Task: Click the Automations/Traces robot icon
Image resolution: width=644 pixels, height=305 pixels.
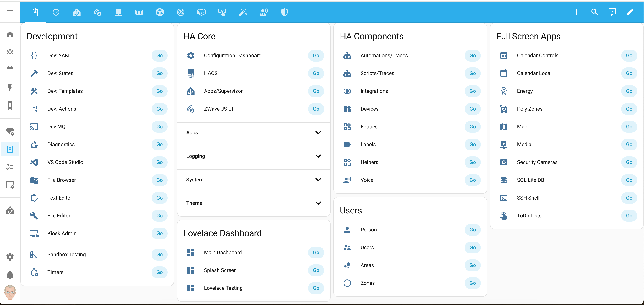Action: coord(347,56)
